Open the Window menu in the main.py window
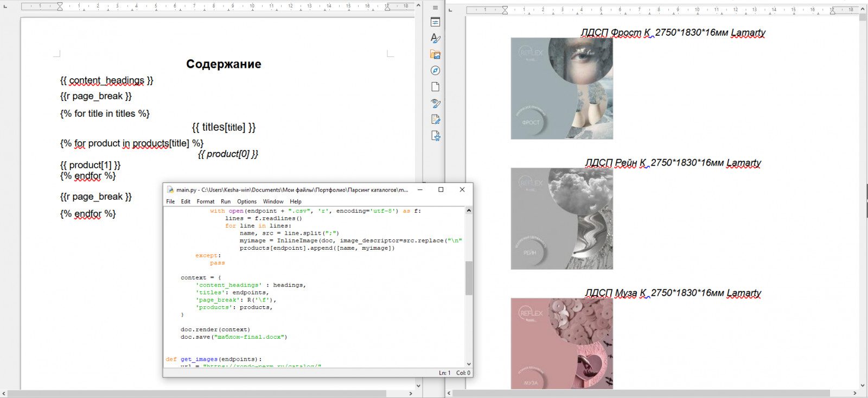Viewport: 868px width, 398px height. (x=273, y=201)
